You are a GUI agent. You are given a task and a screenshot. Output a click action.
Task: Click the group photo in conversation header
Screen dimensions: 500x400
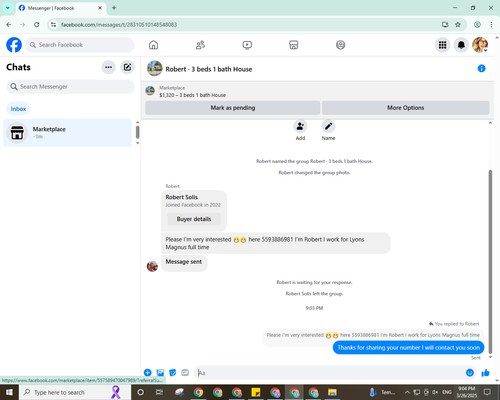pyautogui.click(x=155, y=68)
